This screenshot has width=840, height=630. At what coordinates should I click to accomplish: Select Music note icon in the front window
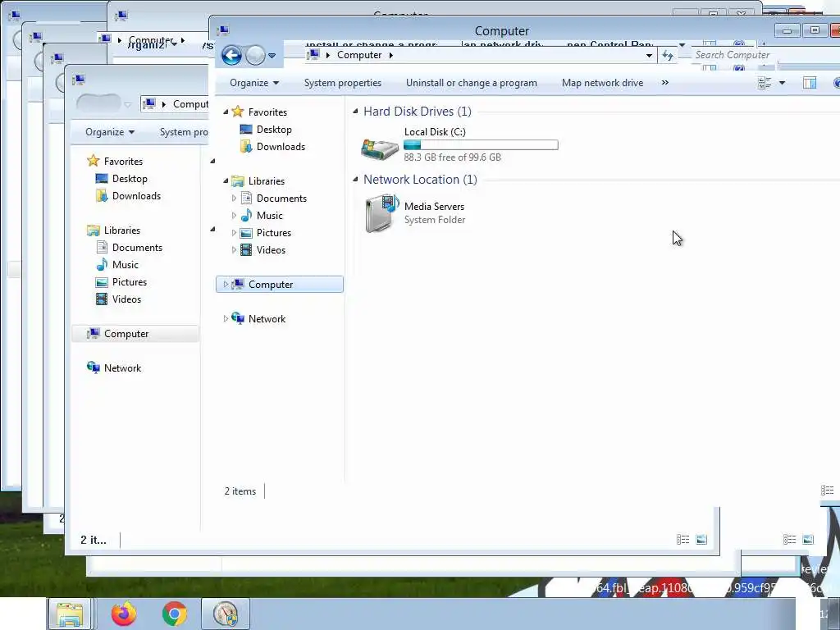pos(246,216)
